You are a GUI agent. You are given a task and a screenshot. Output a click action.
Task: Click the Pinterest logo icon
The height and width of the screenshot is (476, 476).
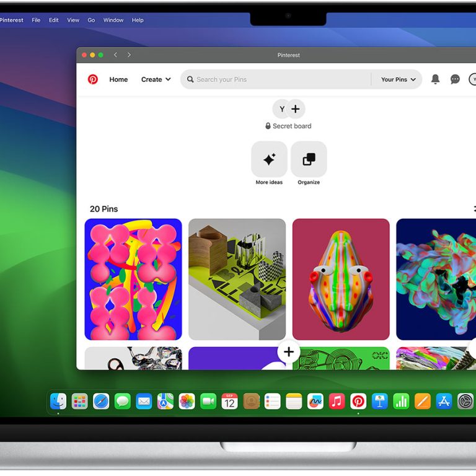tap(92, 79)
